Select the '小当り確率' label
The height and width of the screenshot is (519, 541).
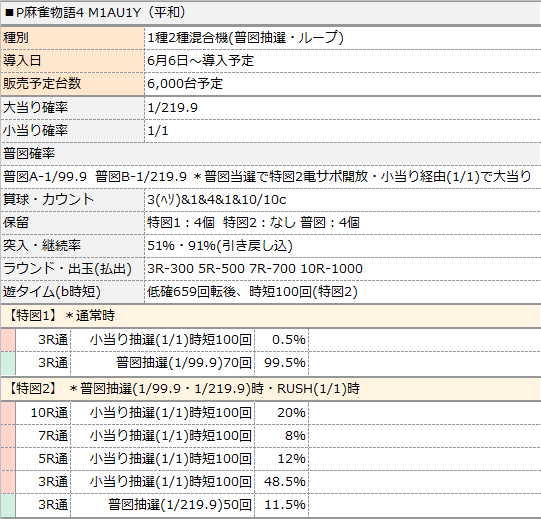(x=36, y=131)
